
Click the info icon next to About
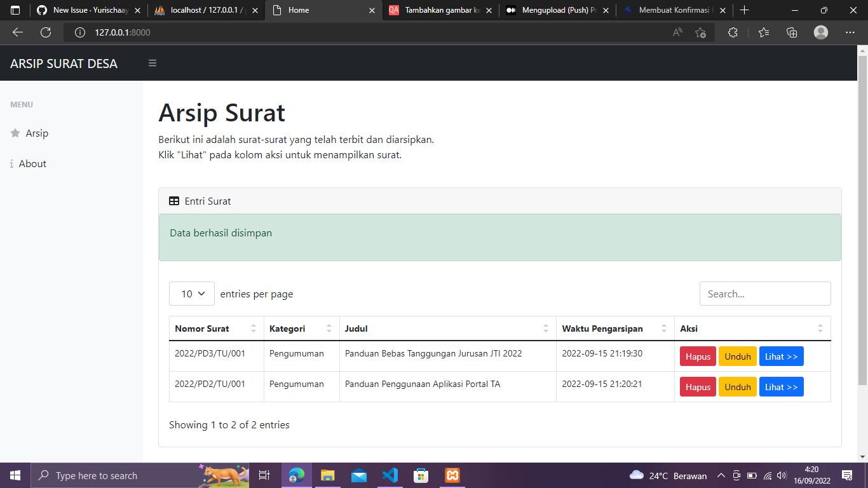[x=11, y=163]
